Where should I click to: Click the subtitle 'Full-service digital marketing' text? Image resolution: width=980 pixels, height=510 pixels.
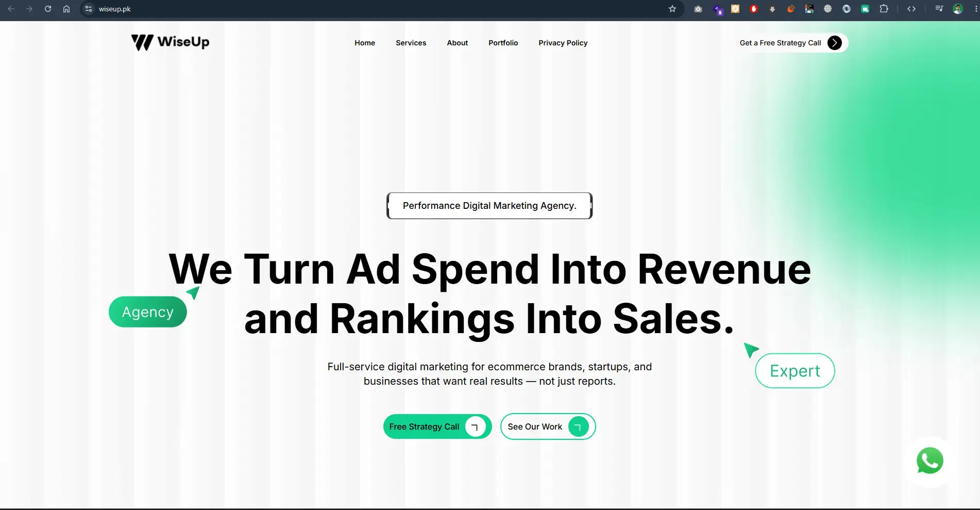tap(489, 374)
